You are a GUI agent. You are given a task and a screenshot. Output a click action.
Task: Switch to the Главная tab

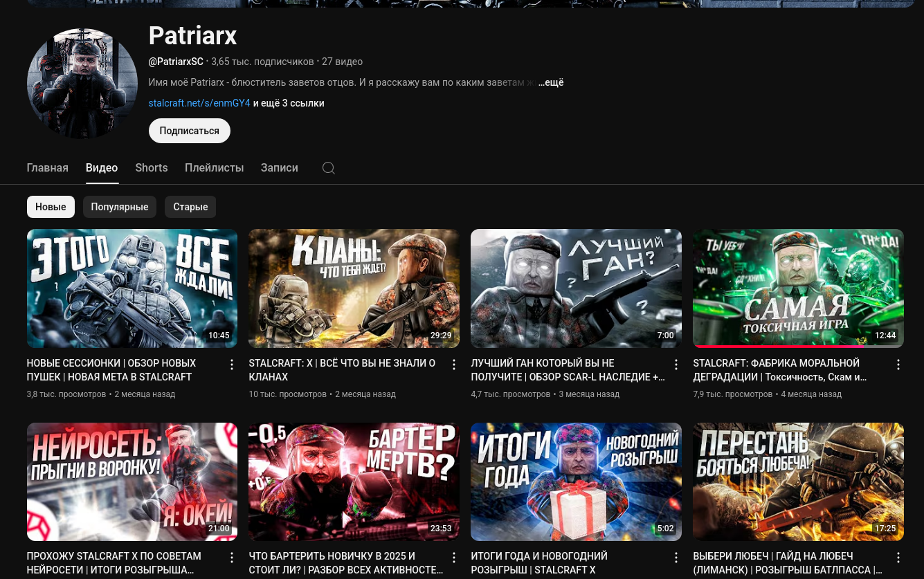[47, 168]
